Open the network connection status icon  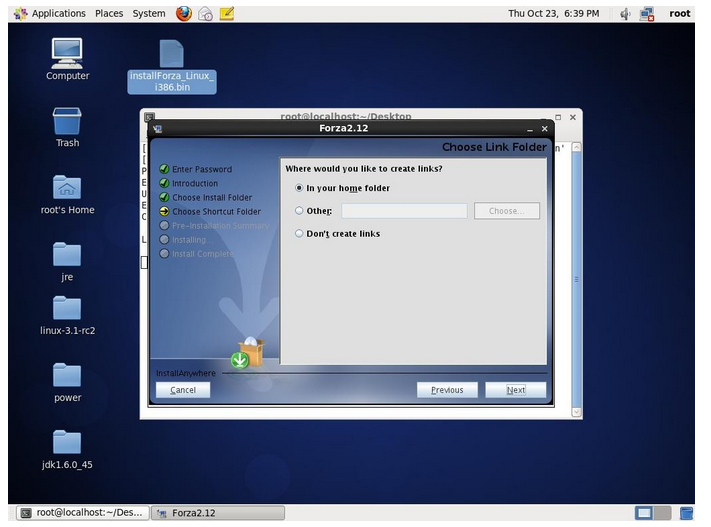pos(647,14)
